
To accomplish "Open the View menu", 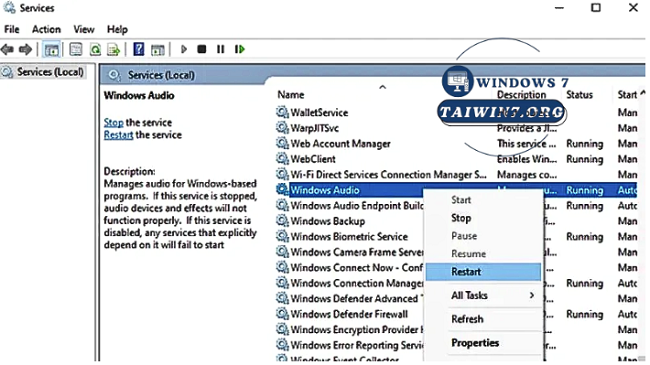I will pos(84,29).
